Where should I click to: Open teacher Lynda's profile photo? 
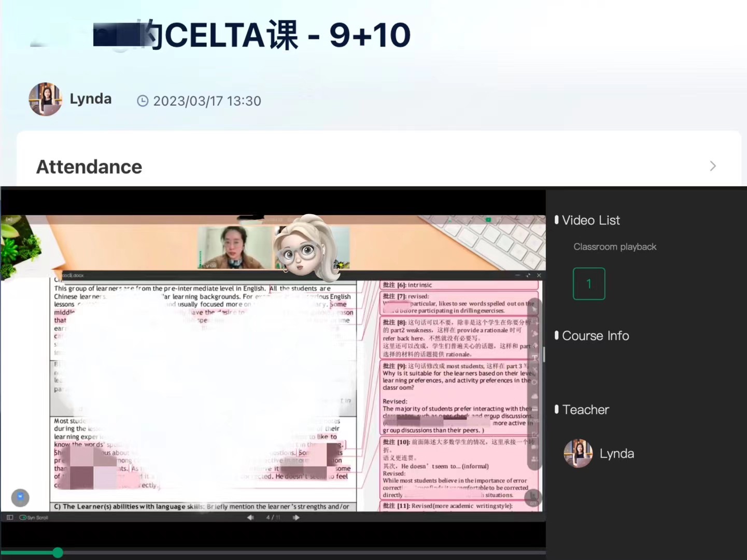coord(578,453)
